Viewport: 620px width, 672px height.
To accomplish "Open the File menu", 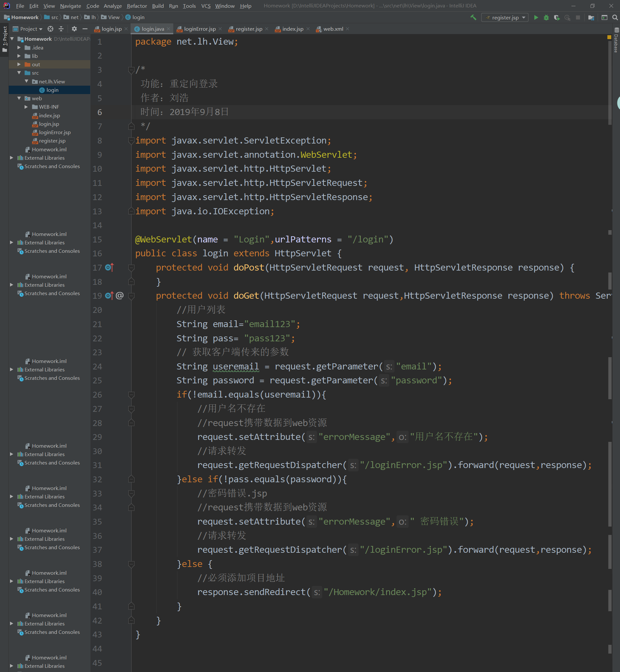I will tap(20, 6).
